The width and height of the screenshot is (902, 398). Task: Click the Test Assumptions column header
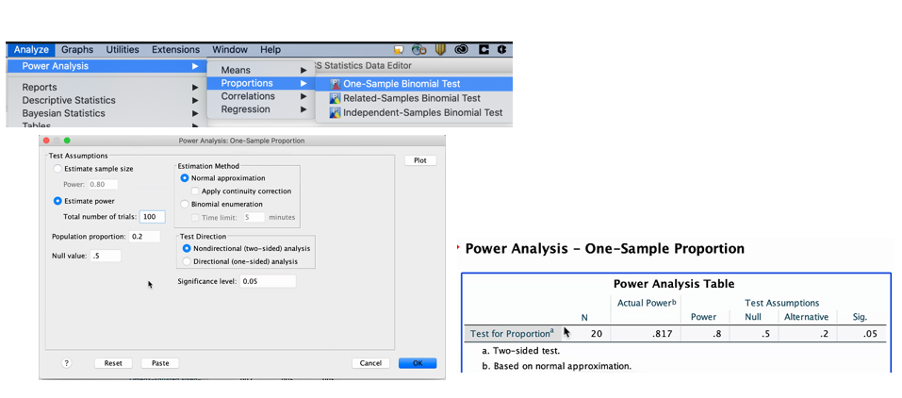tap(782, 303)
